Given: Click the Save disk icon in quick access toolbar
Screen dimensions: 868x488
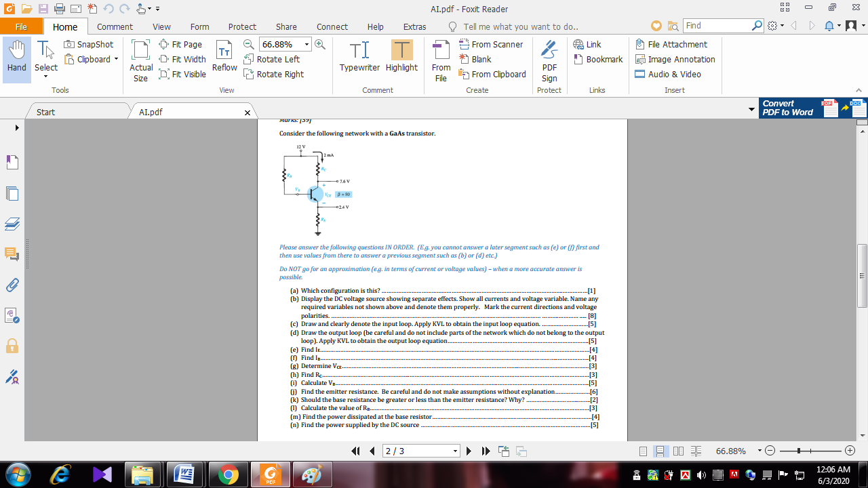Looking at the screenshot, I should click(43, 9).
